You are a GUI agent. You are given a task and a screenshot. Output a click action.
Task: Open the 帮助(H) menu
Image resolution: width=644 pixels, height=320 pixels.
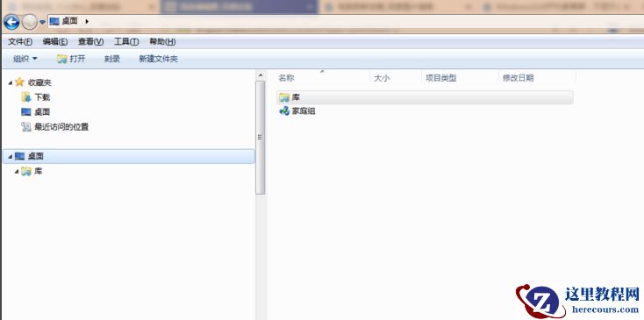[x=162, y=42]
